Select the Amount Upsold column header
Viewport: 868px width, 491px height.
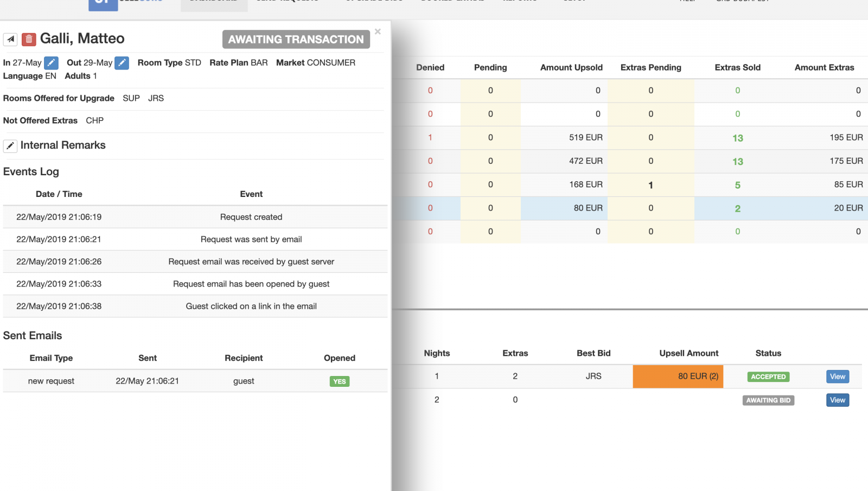(x=571, y=67)
